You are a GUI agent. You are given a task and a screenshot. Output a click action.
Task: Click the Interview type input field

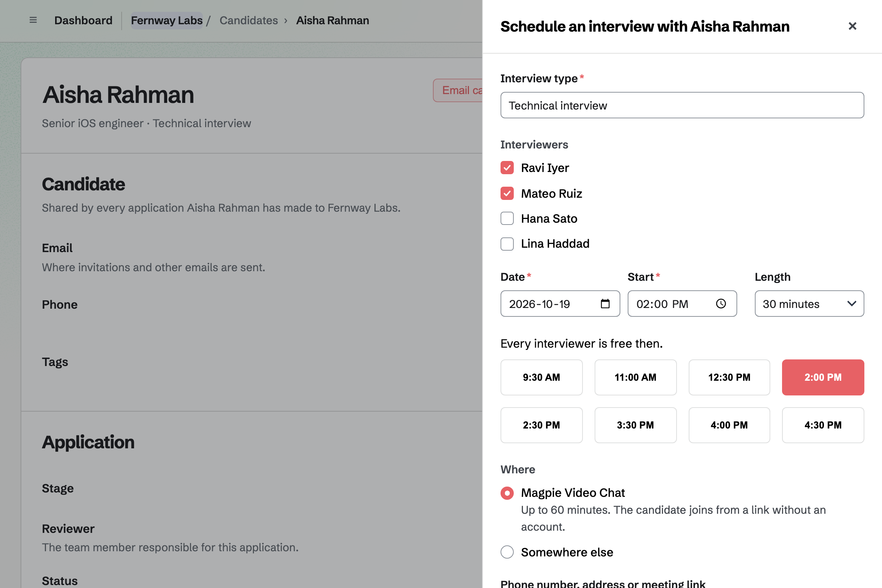point(682,105)
